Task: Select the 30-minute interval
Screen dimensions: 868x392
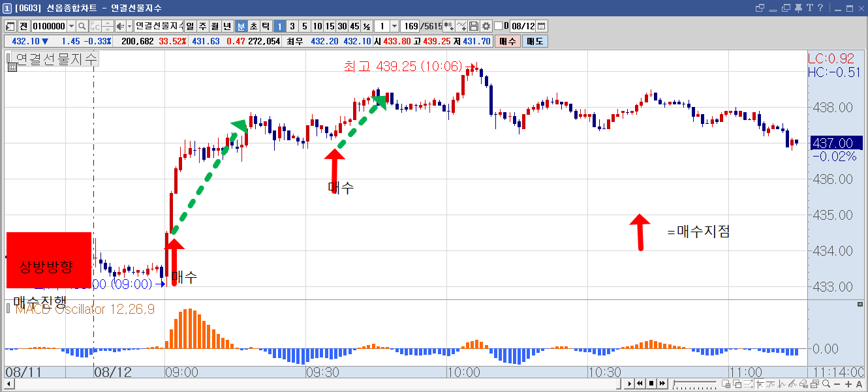Action: (343, 26)
